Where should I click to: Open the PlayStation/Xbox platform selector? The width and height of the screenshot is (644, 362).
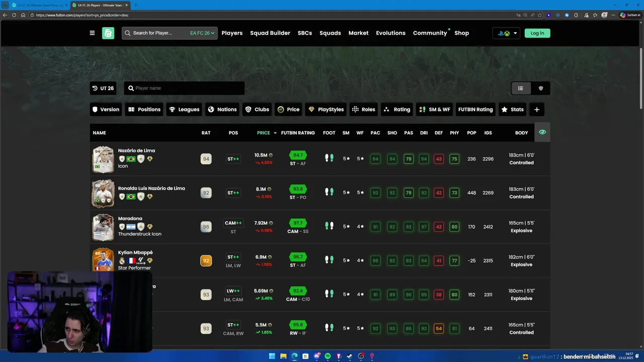[x=507, y=33]
